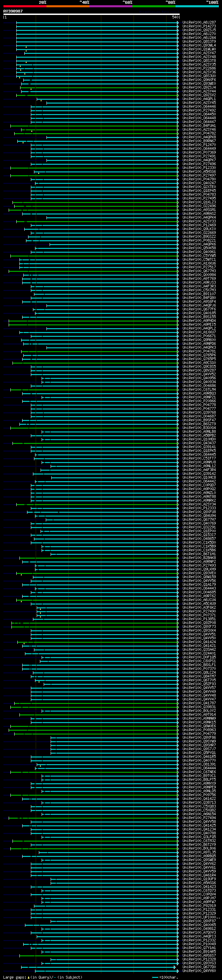Click the purple ~60% identity legend swatch
Viewport: 222px width, 980px height.
(x=111, y=6)
